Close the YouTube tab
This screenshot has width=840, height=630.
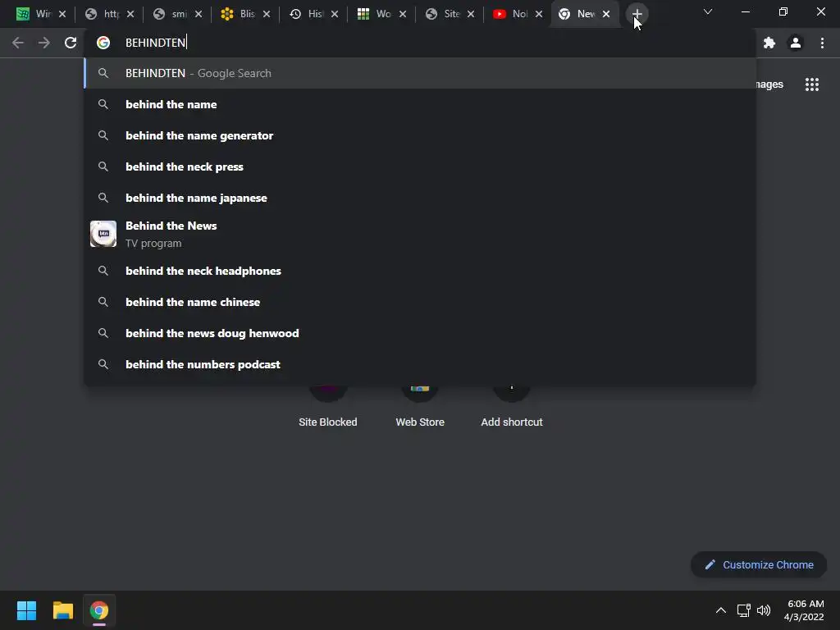pyautogui.click(x=539, y=14)
